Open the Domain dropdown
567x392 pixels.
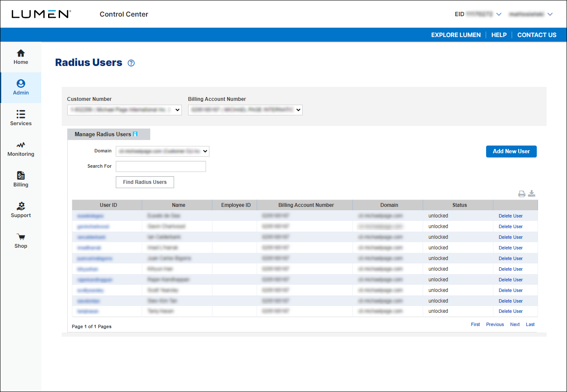163,151
